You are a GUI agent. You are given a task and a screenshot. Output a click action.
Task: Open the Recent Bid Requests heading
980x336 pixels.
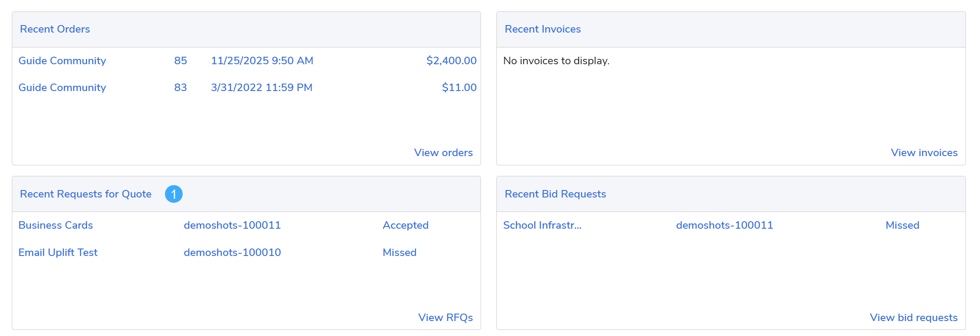click(555, 194)
